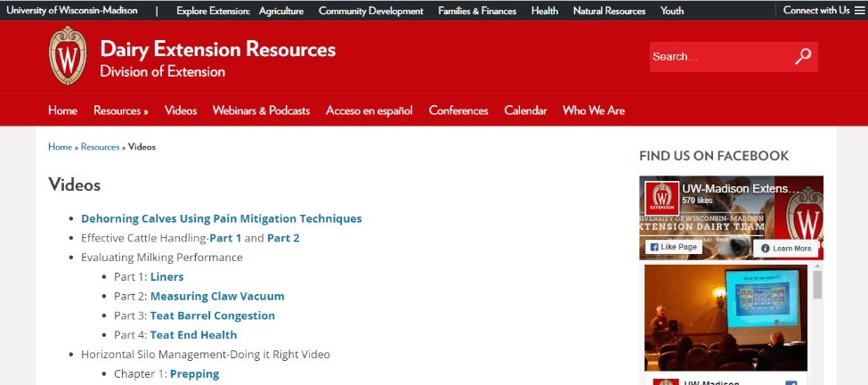Screen dimensions: 868x385
Task: Click the Facebook Like Page button
Action: point(674,247)
